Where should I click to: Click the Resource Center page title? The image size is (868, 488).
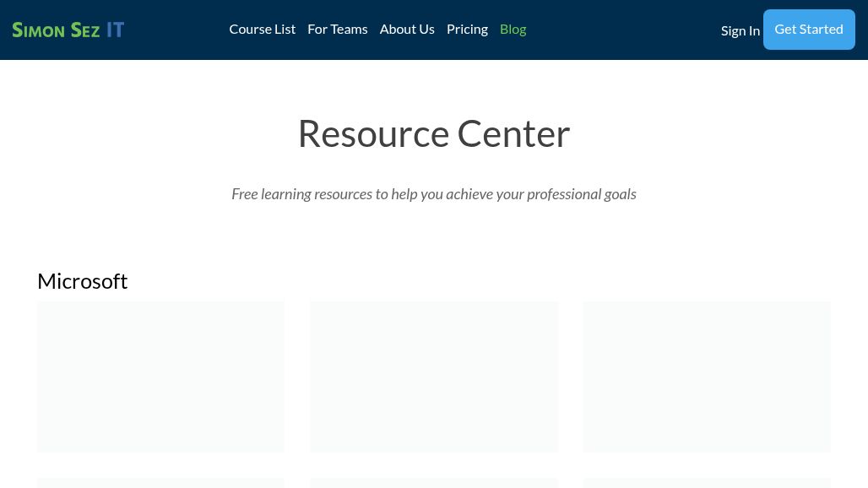434,133
